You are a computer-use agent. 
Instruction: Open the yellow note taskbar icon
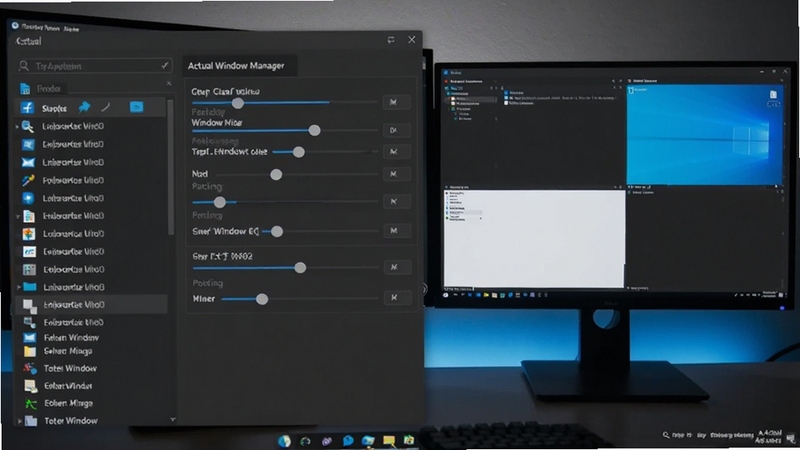(x=389, y=441)
